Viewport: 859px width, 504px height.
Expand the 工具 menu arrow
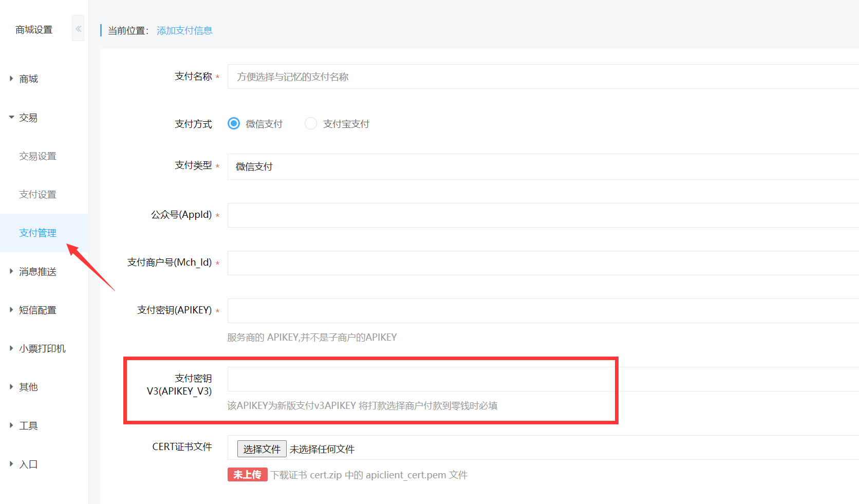11,425
